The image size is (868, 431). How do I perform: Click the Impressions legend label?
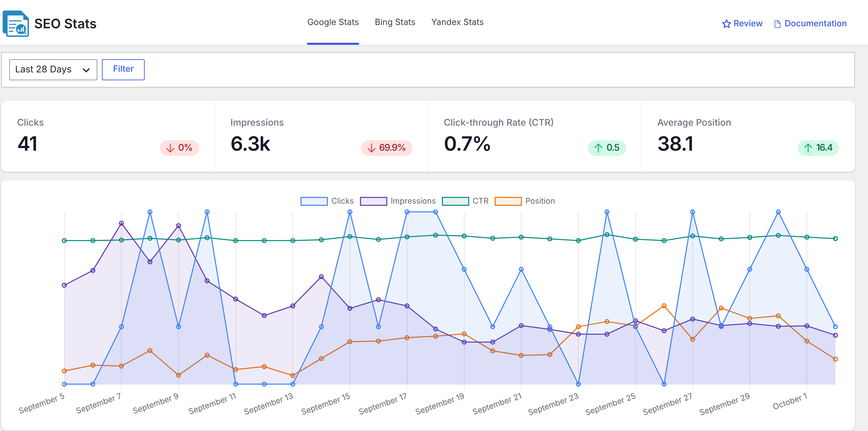pyautogui.click(x=413, y=201)
